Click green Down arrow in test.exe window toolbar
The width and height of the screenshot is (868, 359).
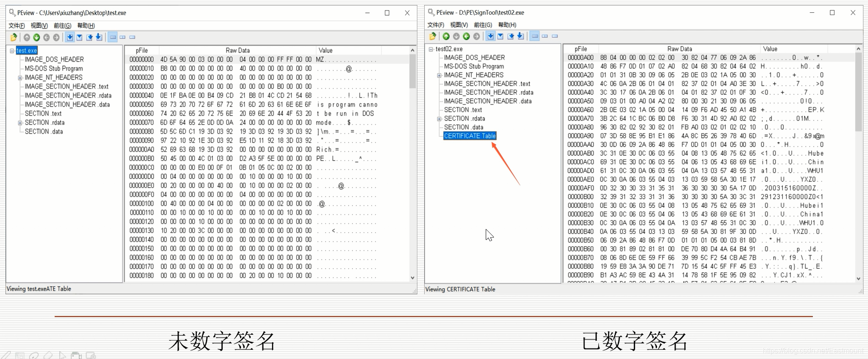click(36, 37)
